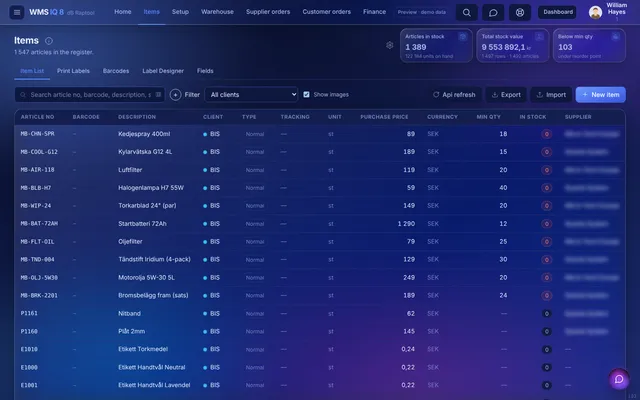Click icon on Below min qty card

tap(616, 37)
